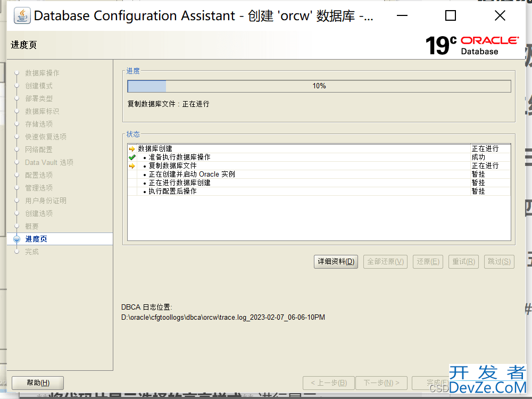Click the 复制数据库文件 status row

click(319, 166)
